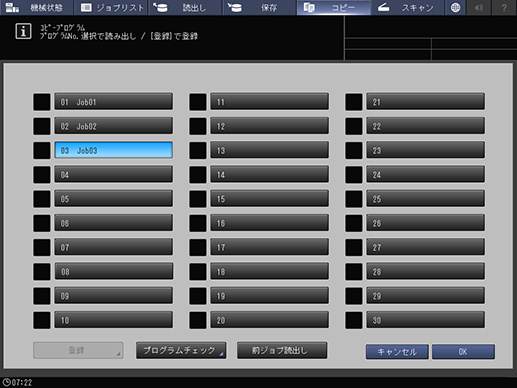
Task: Select empty program slot 04
Action: (x=113, y=174)
